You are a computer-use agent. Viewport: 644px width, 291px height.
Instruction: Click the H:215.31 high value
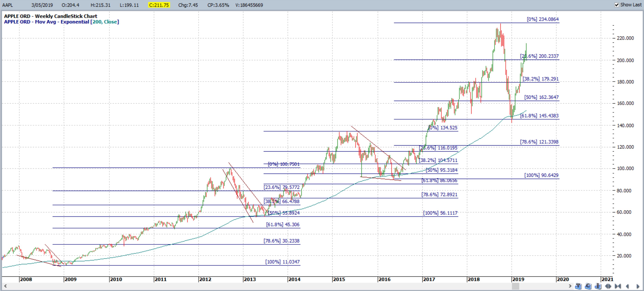pyautogui.click(x=100, y=5)
